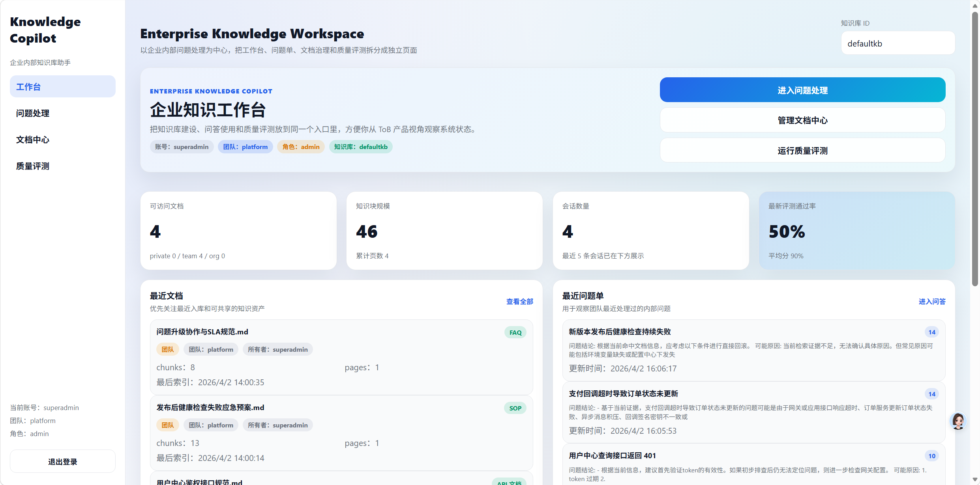The height and width of the screenshot is (485, 980).
Task: Follow the 进入问答 link
Action: pyautogui.click(x=932, y=302)
